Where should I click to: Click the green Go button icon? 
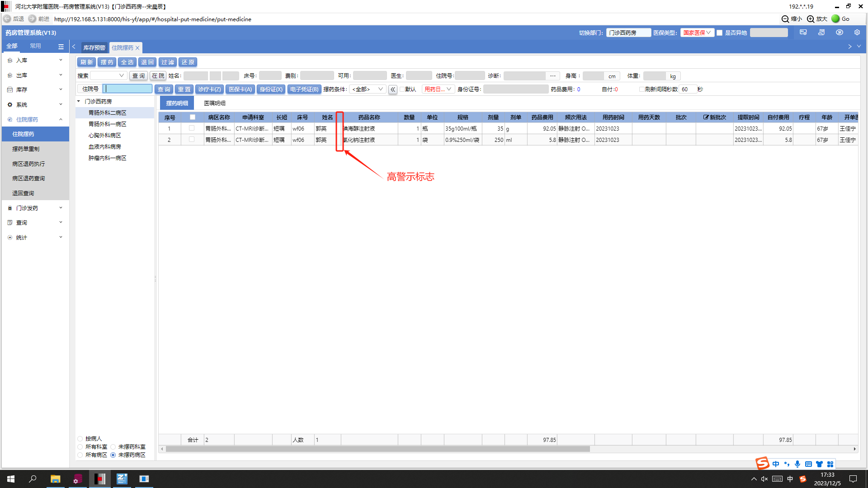[x=835, y=19]
